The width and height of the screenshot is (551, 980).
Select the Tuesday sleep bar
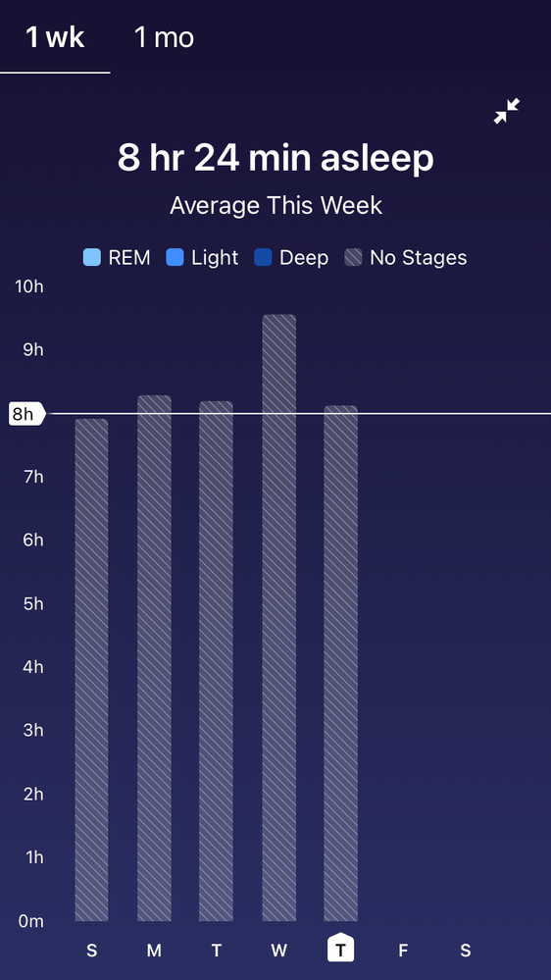216,661
